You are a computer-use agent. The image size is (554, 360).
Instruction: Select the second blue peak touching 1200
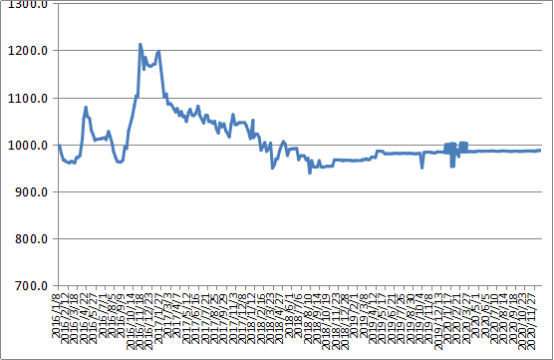(159, 52)
